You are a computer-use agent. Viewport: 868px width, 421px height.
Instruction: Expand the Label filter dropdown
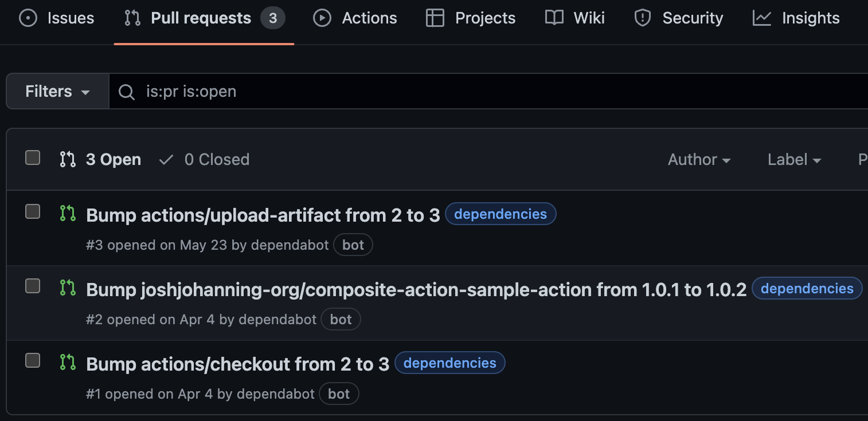[794, 160]
